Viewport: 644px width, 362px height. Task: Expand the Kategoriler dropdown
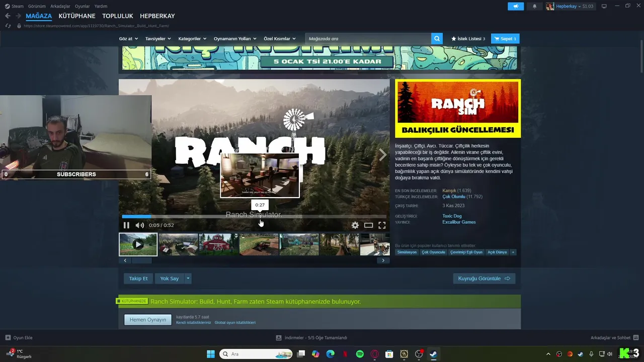[192, 39]
